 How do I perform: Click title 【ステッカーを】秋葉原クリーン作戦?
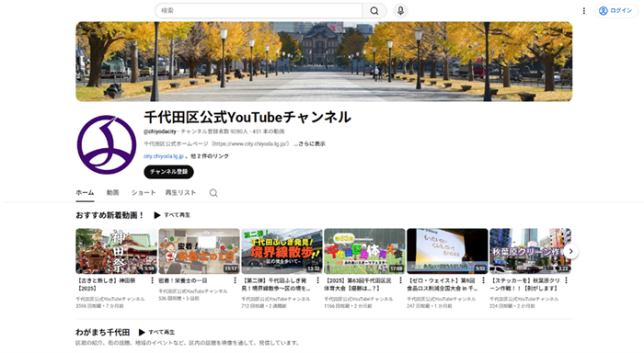[525, 284]
